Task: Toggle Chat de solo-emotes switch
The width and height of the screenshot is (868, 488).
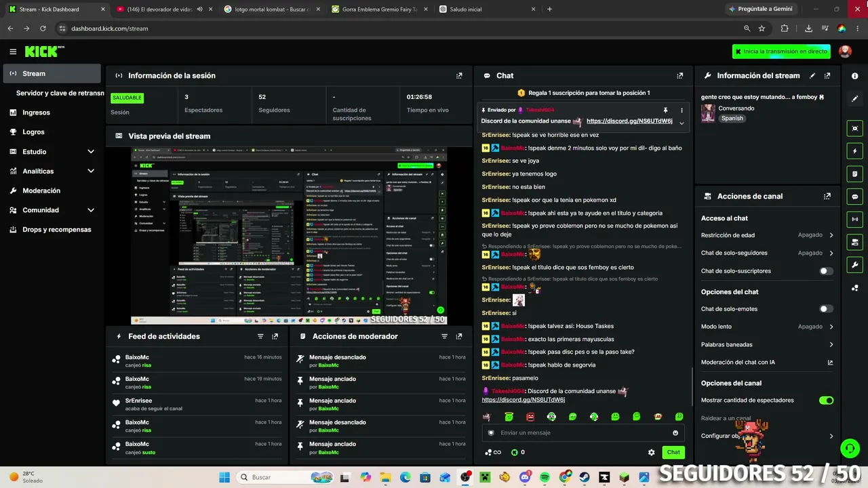Action: click(x=826, y=309)
